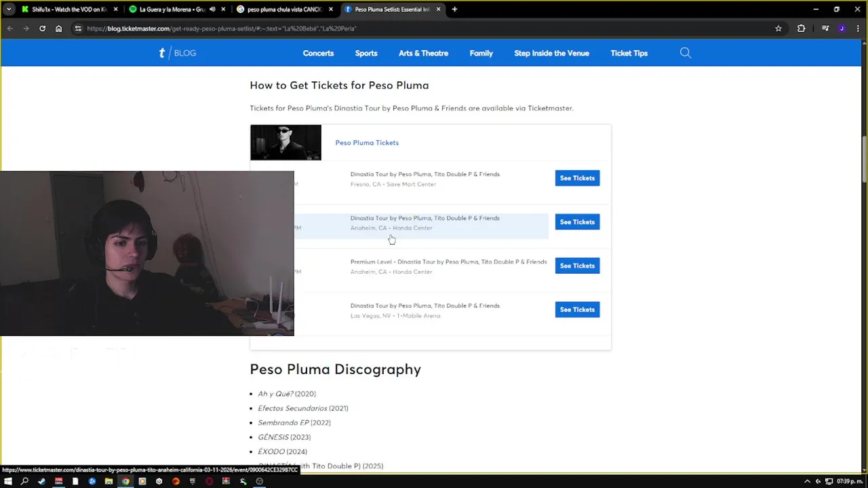Open the blog search magnifier icon
868x488 pixels.
click(685, 53)
